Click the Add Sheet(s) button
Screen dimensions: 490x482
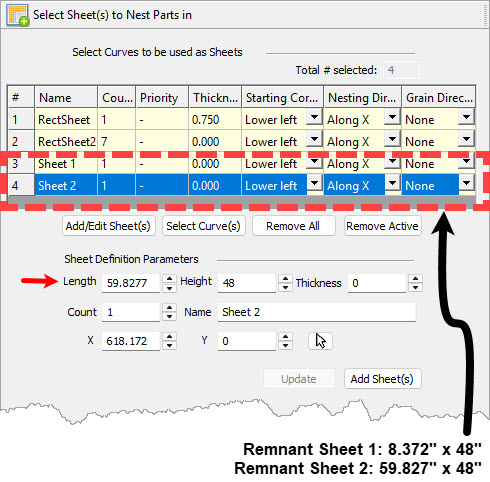pos(382,379)
